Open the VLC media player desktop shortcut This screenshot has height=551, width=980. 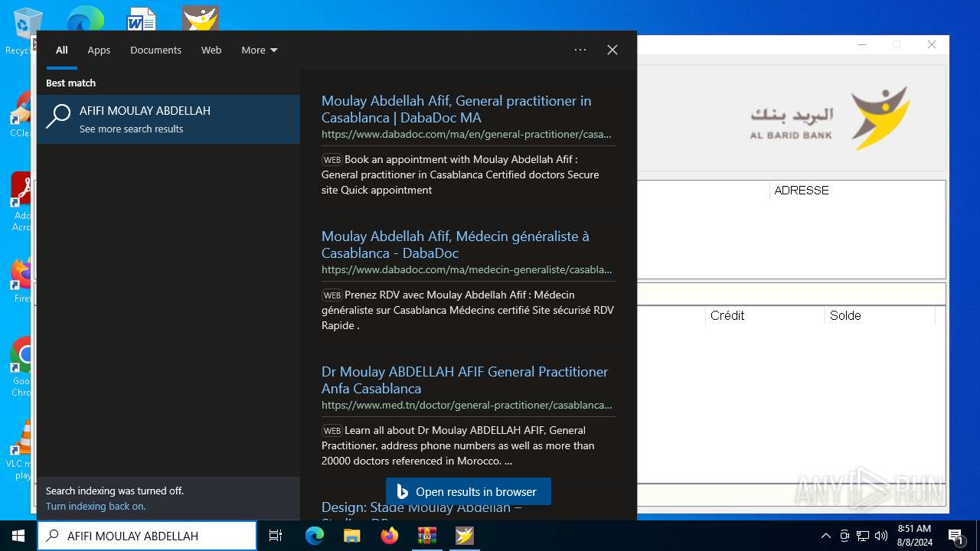coord(21,450)
